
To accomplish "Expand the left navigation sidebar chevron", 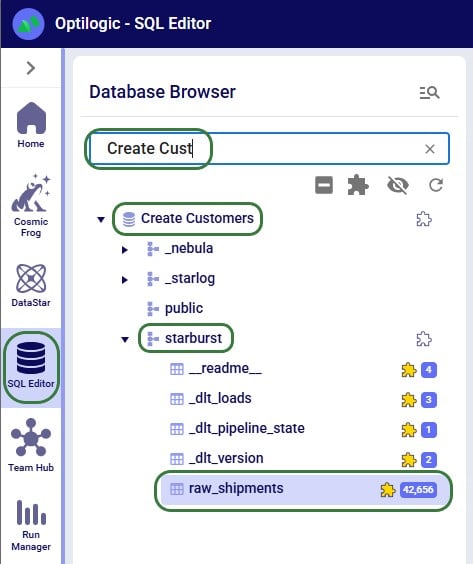I will 31,68.
